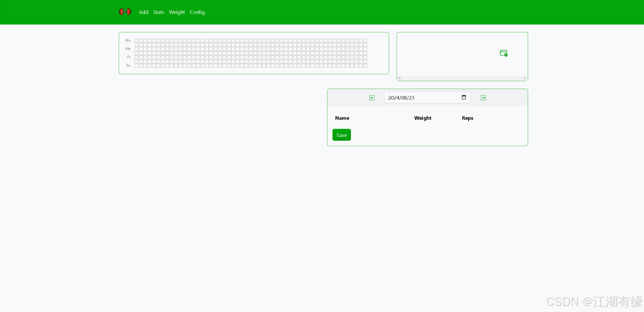This screenshot has width=644, height=312.
Task: Open the Add menu item
Action: (144, 12)
